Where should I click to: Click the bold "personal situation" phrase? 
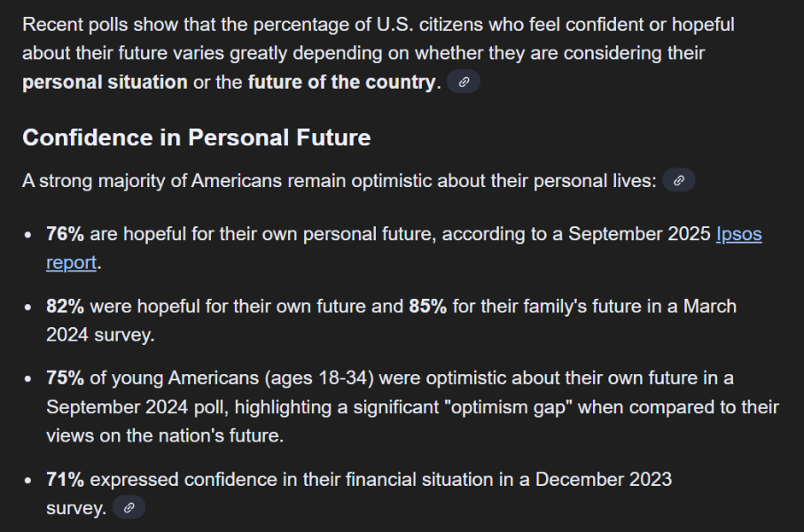(x=105, y=82)
